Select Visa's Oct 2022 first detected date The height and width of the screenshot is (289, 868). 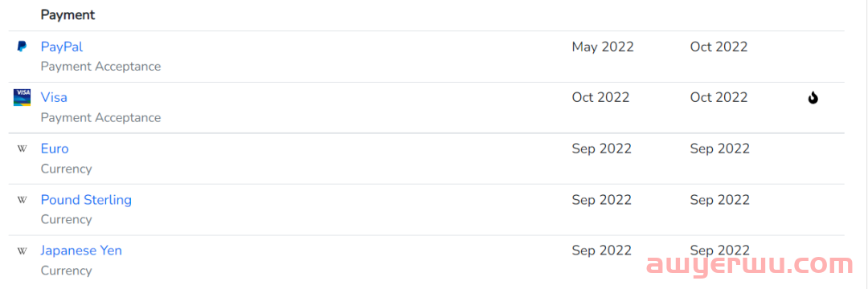[x=600, y=97]
